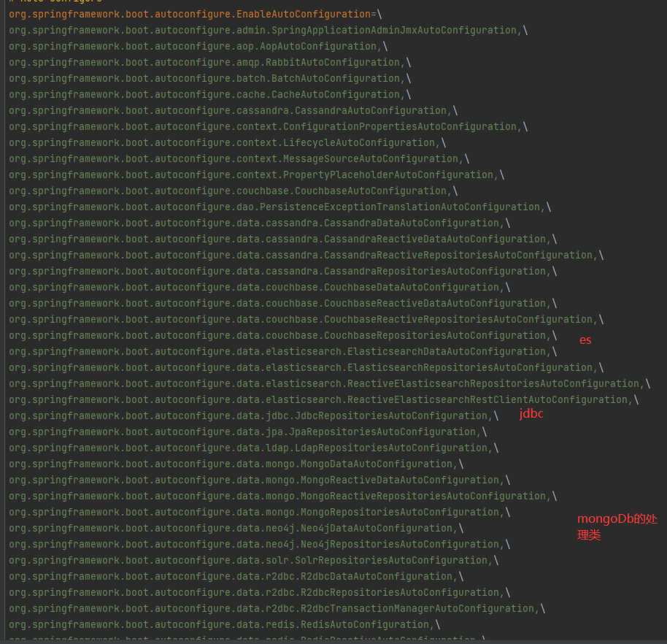The image size is (667, 644).
Task: Click PersistenceExceptionTranslationAutoConfiguration line
Action: pyautogui.click(x=280, y=207)
